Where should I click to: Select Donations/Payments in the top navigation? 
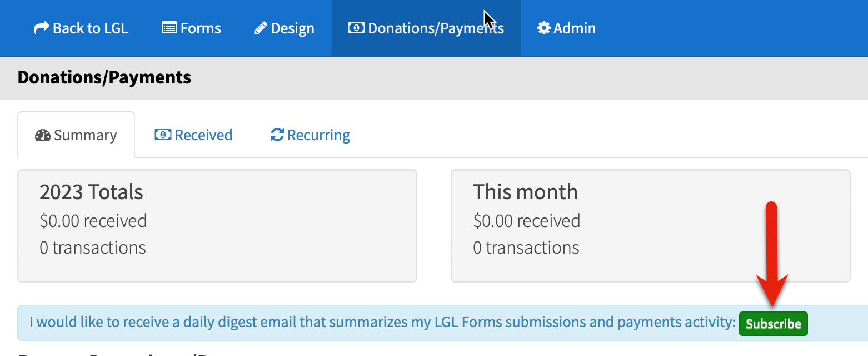426,28
